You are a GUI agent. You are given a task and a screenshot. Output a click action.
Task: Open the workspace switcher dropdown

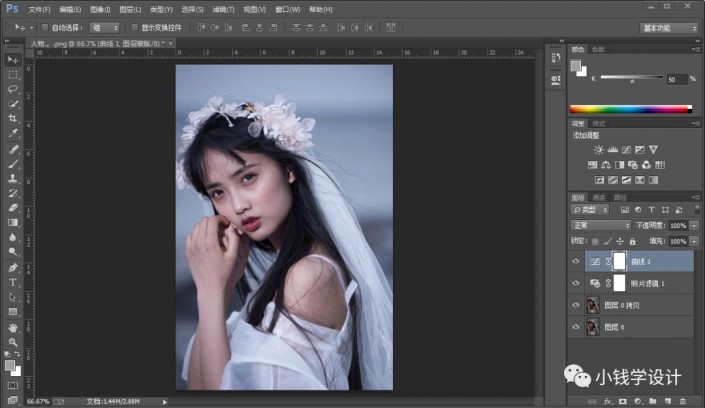coord(669,28)
